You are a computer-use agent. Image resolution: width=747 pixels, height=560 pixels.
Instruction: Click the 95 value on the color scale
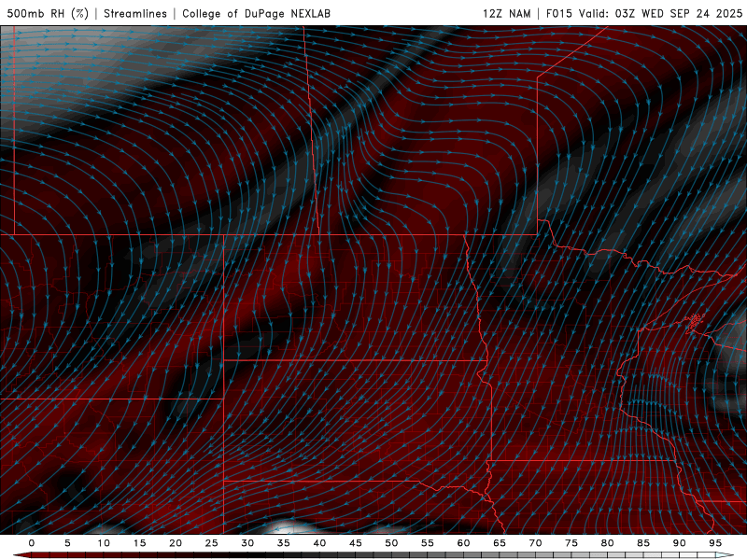715,543
